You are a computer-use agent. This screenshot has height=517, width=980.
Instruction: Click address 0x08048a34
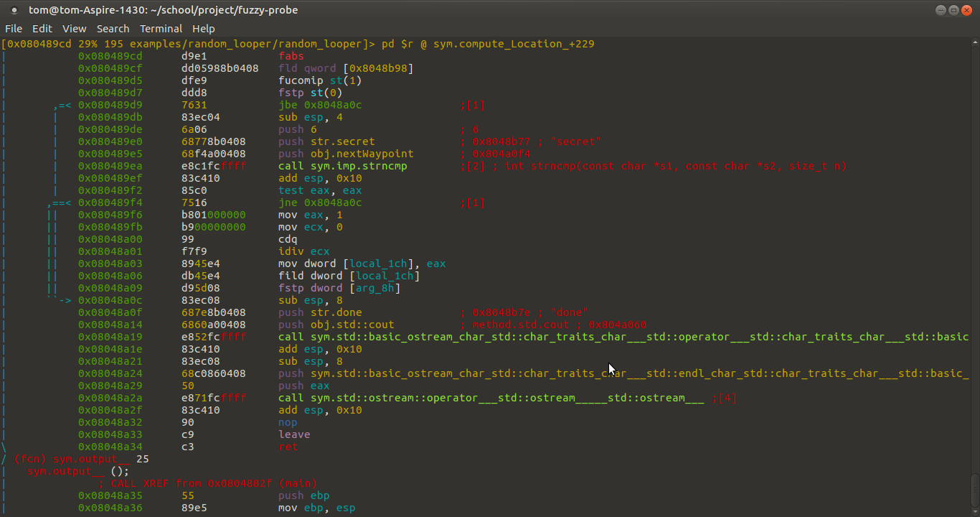(x=110, y=447)
